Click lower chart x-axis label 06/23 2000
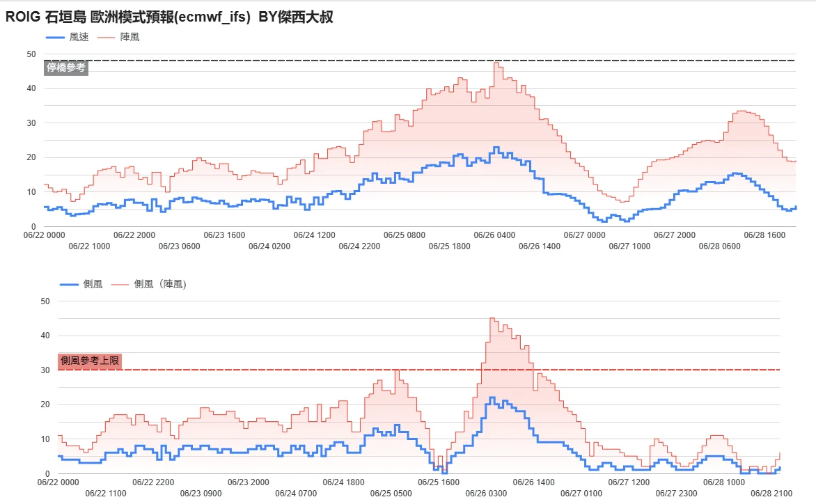This screenshot has height=504, width=816. tap(249, 482)
